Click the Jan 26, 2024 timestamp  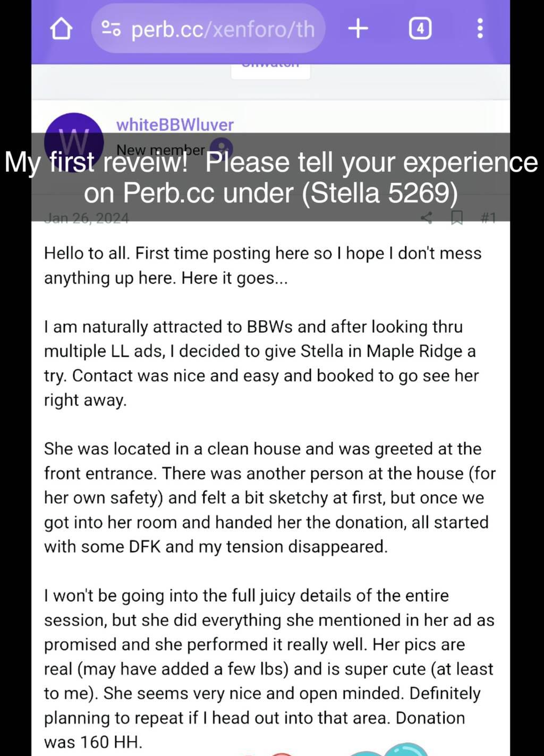(x=86, y=218)
